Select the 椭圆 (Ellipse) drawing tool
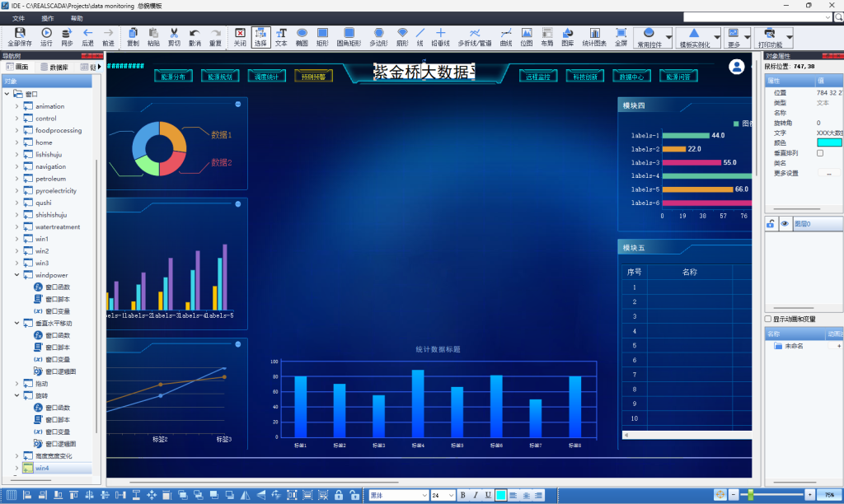 pyautogui.click(x=302, y=35)
